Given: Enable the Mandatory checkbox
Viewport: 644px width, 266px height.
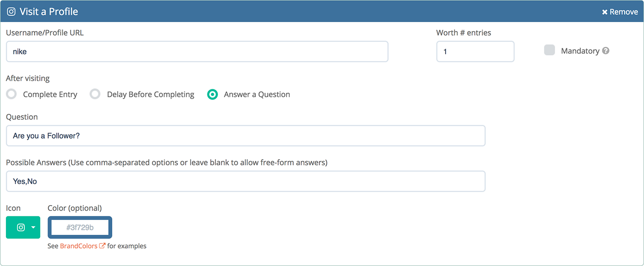Looking at the screenshot, I should (x=549, y=50).
